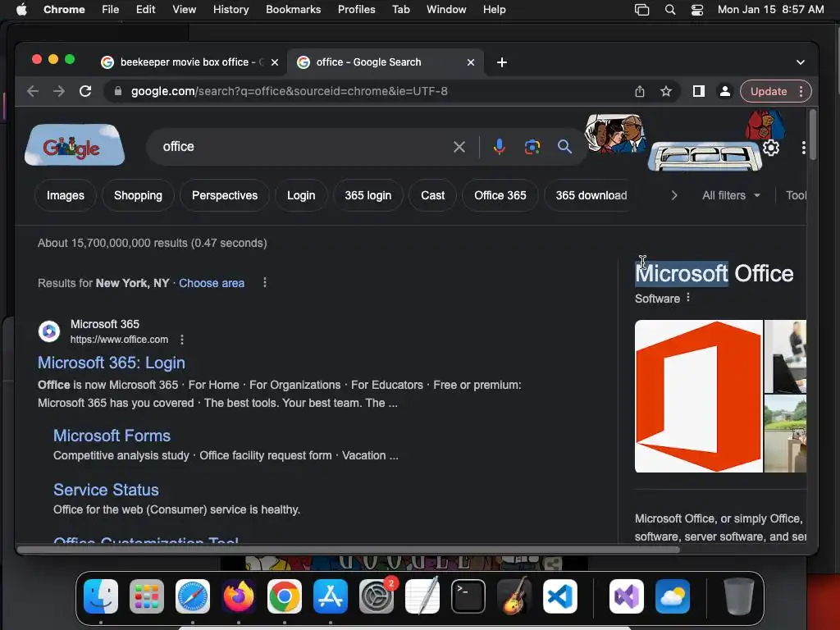Screen dimensions: 840x630
Task: Open the View menu
Action: 185,10
